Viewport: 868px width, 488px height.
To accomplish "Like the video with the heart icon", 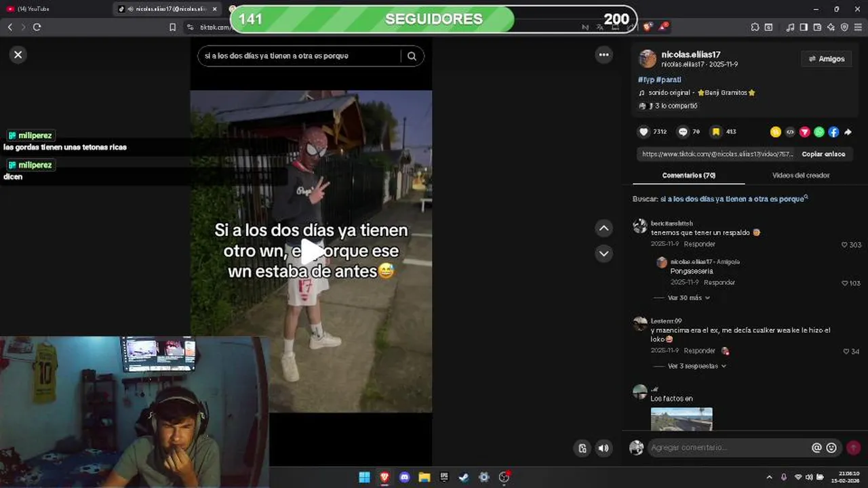I will point(644,131).
